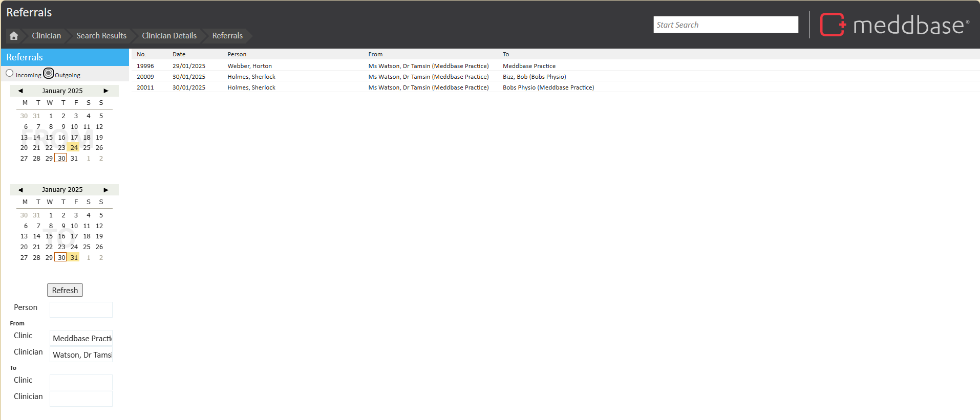Screen dimensions: 980x420
Task: Click the Start Search box
Action: coord(725,25)
